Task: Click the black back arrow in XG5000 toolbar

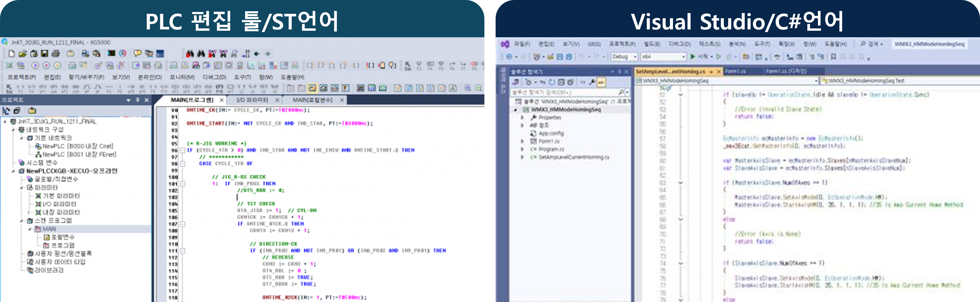Action: (257, 54)
